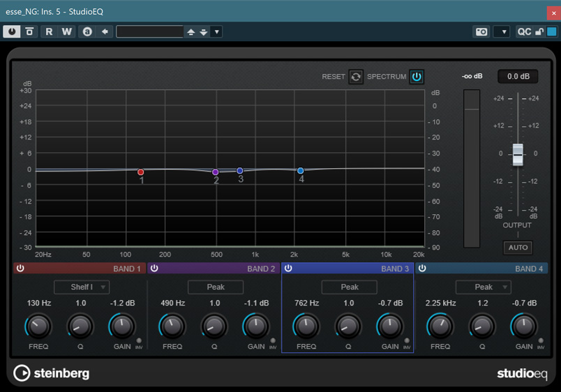Image resolution: width=561 pixels, height=392 pixels.
Task: Toggle Band 3 power button
Action: coord(288,269)
